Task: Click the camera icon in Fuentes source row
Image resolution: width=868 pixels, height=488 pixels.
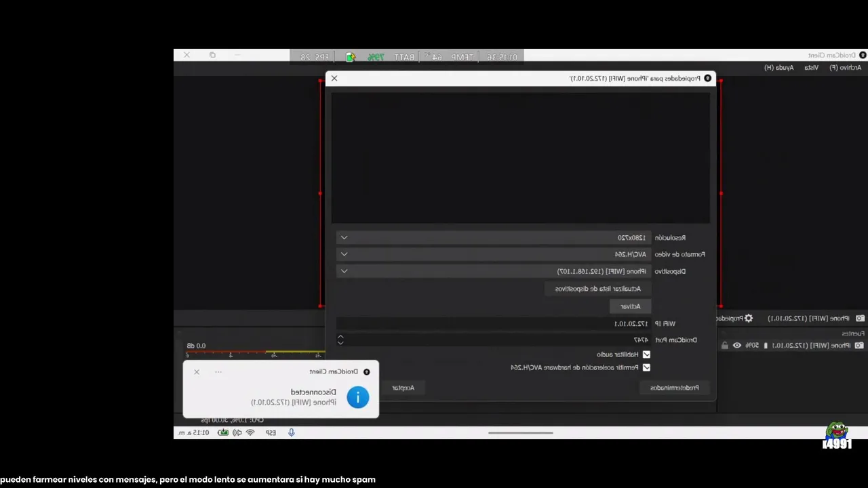Action: point(859,345)
